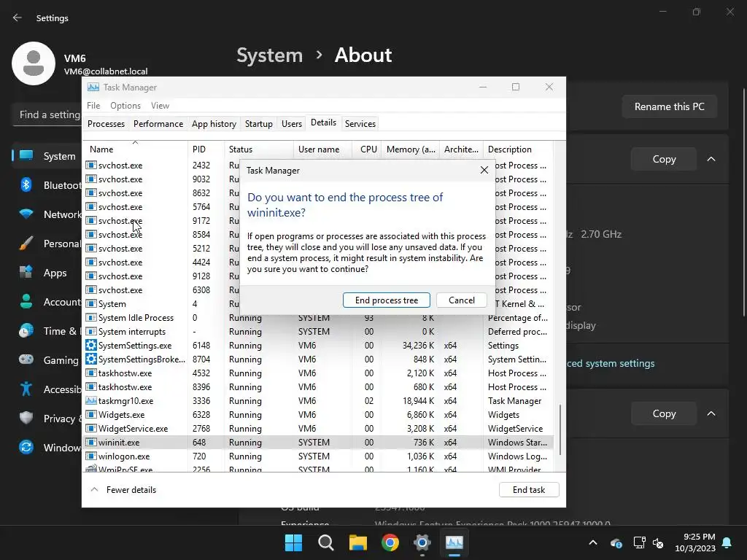Screen dimensions: 747x560
Task: Open Google Chrome from taskbar
Action: tap(390, 542)
